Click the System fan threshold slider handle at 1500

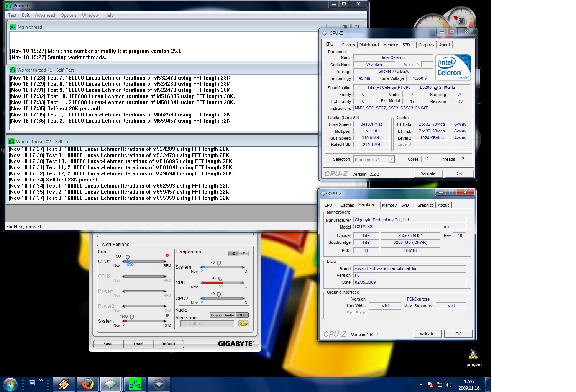pyautogui.click(x=132, y=317)
